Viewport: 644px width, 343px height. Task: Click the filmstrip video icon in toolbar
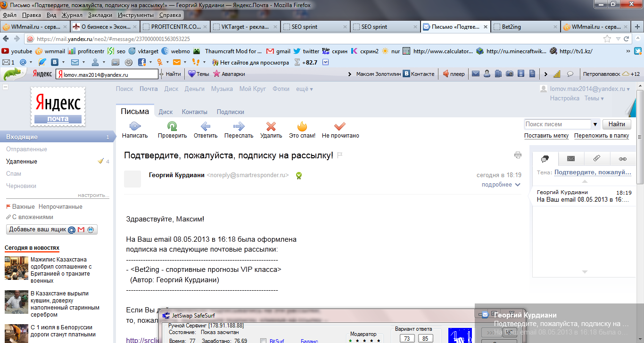click(520, 73)
